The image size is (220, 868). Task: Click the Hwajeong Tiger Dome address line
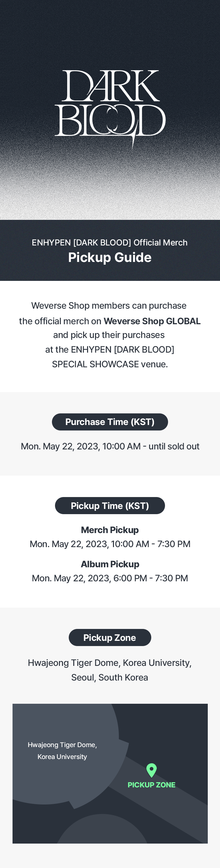[x=110, y=663]
